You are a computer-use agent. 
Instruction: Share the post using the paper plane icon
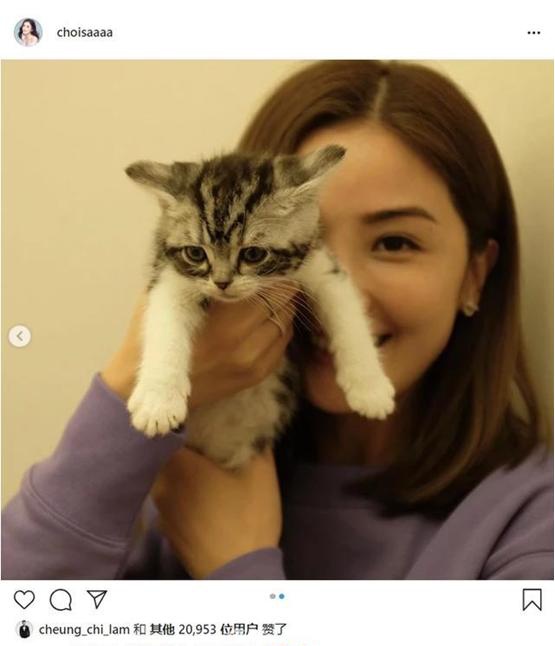tap(97, 599)
